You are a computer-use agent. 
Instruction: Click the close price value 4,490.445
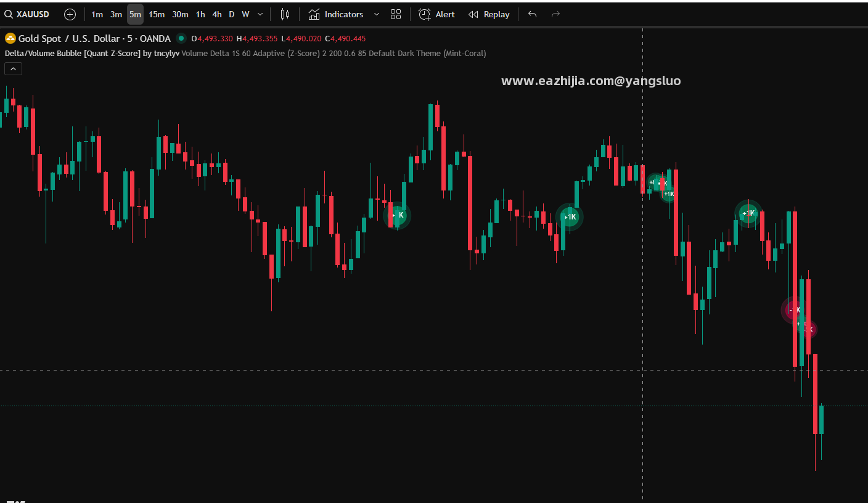point(348,38)
